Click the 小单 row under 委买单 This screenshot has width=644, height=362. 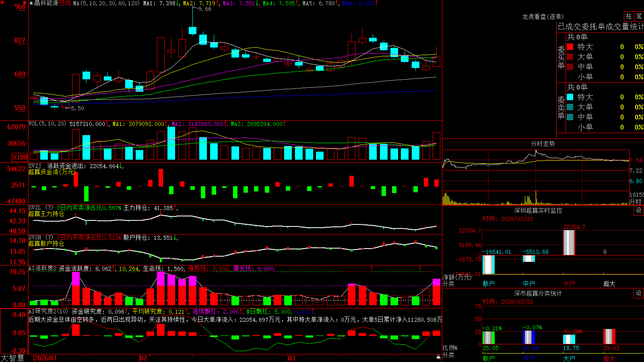point(605,77)
